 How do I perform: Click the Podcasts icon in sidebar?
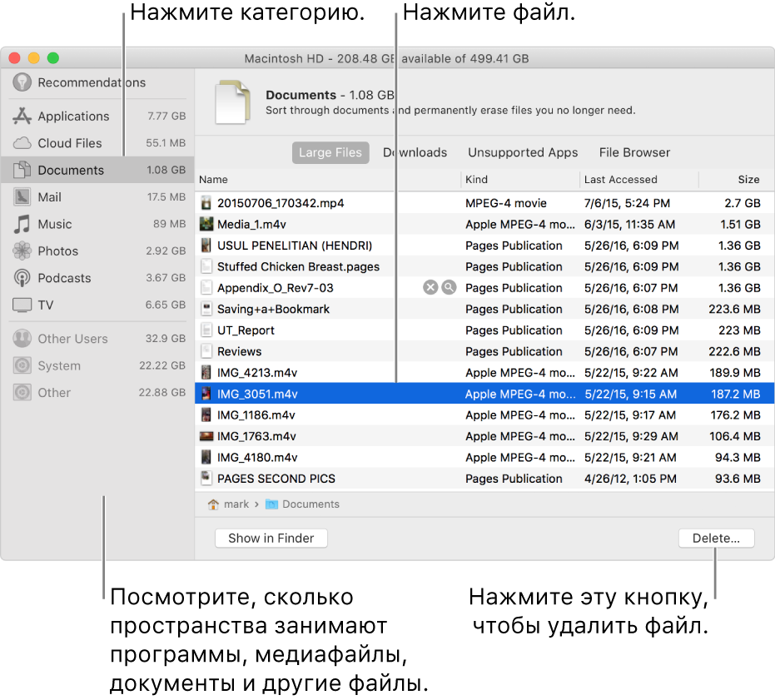(x=22, y=278)
